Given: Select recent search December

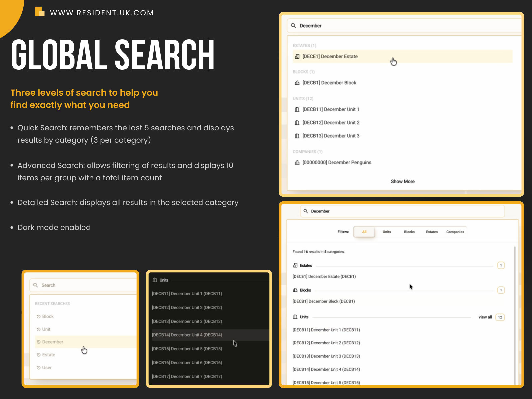Looking at the screenshot, I should point(53,342).
